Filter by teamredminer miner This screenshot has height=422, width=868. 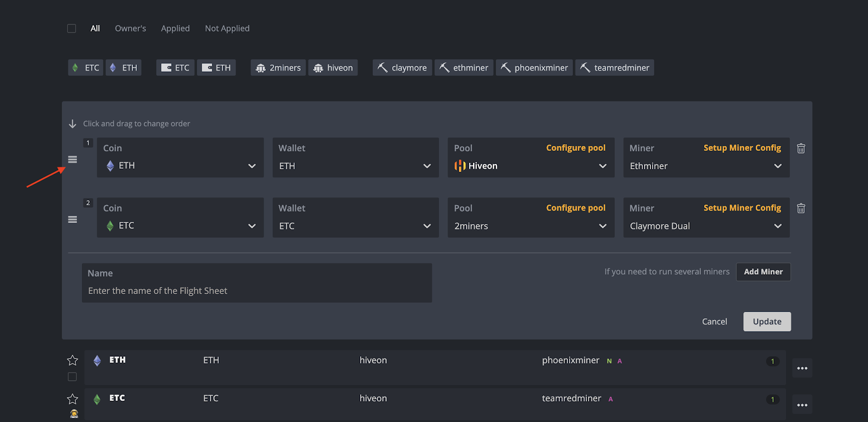click(615, 68)
